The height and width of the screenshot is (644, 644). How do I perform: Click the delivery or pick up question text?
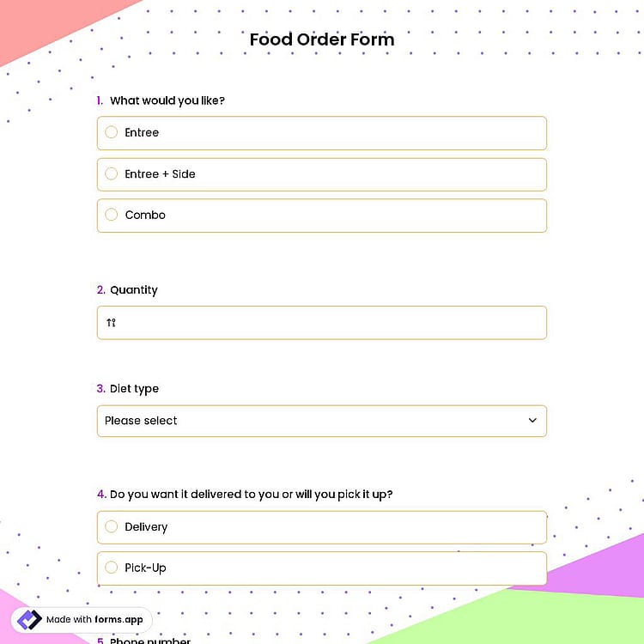pyautogui.click(x=251, y=494)
